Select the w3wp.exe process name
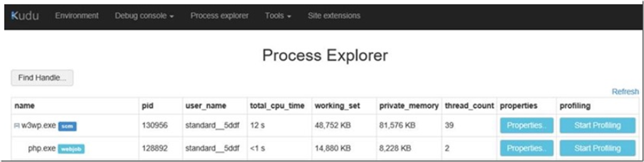Screen dimensions: 644x162 click(38, 126)
